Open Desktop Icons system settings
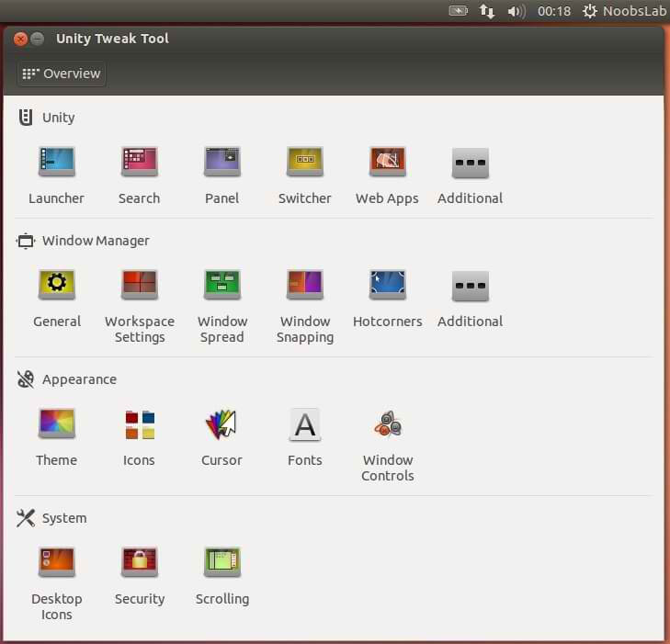Viewport: 670px width, 644px height. click(x=56, y=562)
